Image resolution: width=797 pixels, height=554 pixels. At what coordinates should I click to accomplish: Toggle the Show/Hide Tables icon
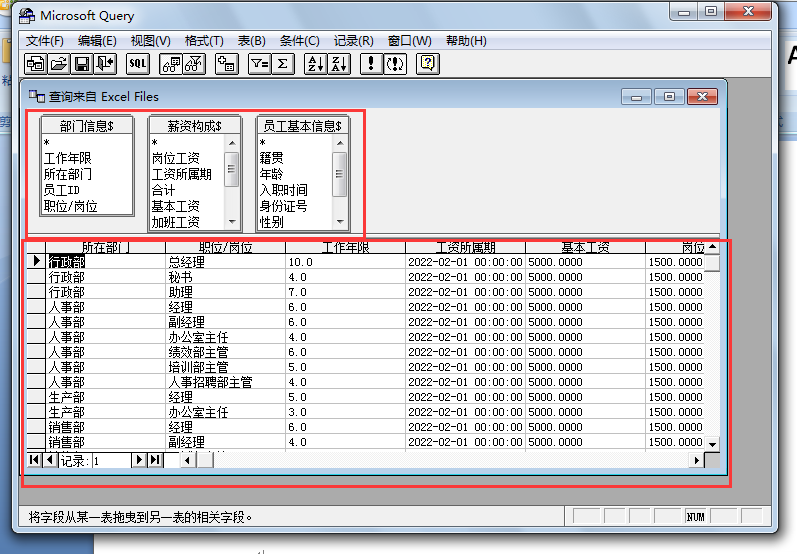click(x=171, y=64)
